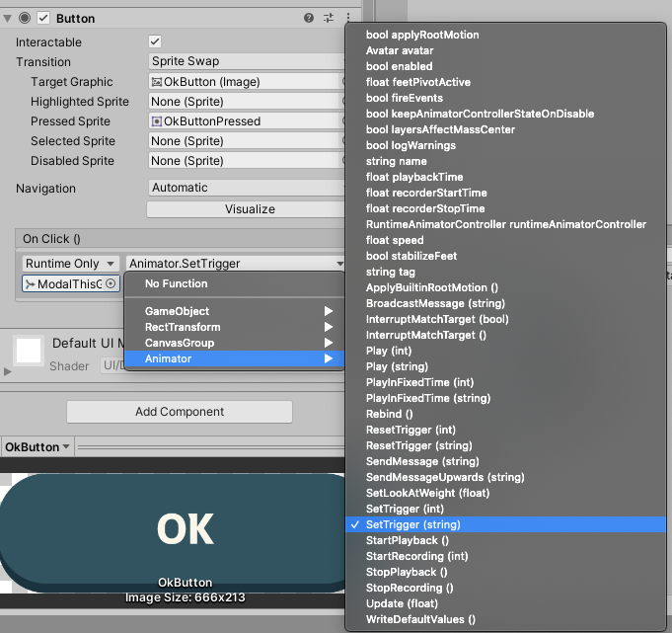Select ResetTrigger (string) function
This screenshot has height=633, width=672.
(505, 445)
